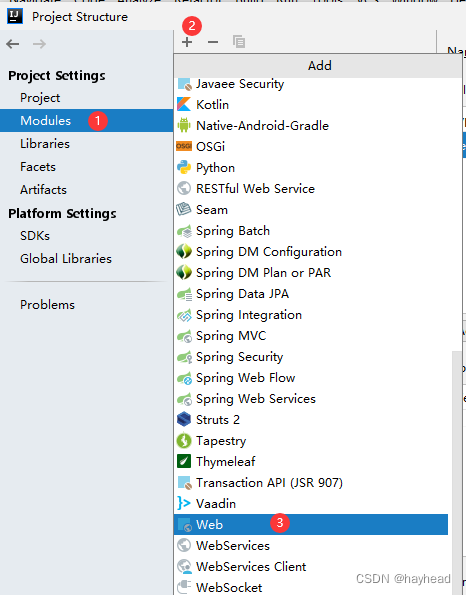Click the WebServices Client icon
The image size is (466, 595).
(184, 566)
